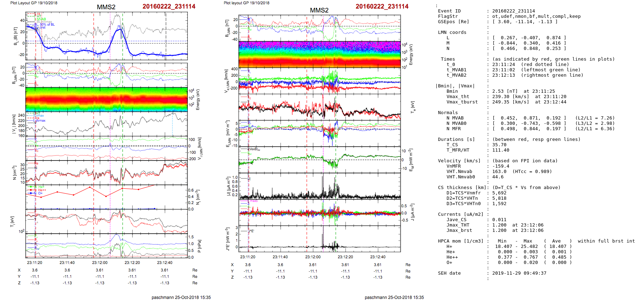Select the red event ID heading on left plot
Screen dimensions: 644x300
[169, 6]
